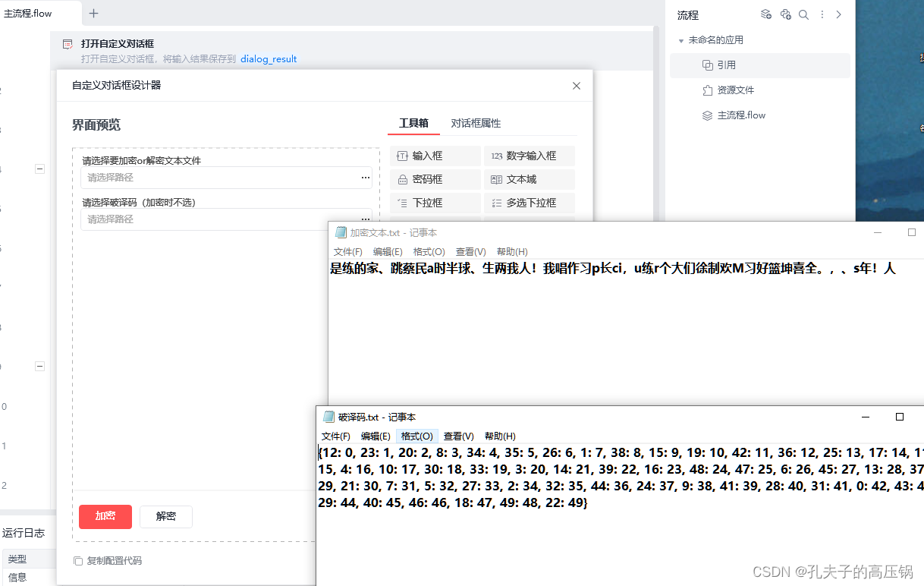
Task: Close the 自定义对话框设计器 dialog
Action: [577, 86]
